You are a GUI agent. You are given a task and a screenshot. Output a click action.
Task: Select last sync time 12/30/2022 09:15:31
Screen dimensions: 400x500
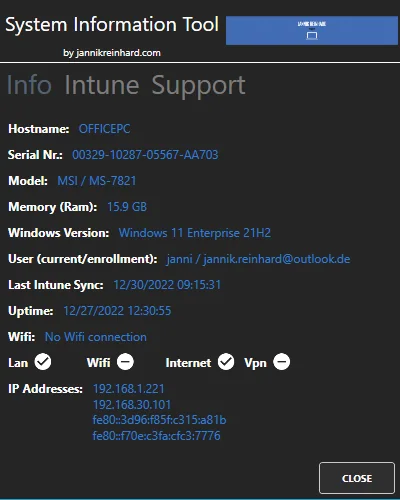tap(167, 285)
